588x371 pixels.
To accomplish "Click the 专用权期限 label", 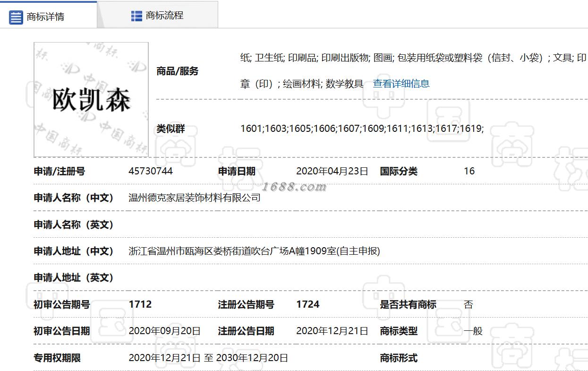I will pos(57,358).
